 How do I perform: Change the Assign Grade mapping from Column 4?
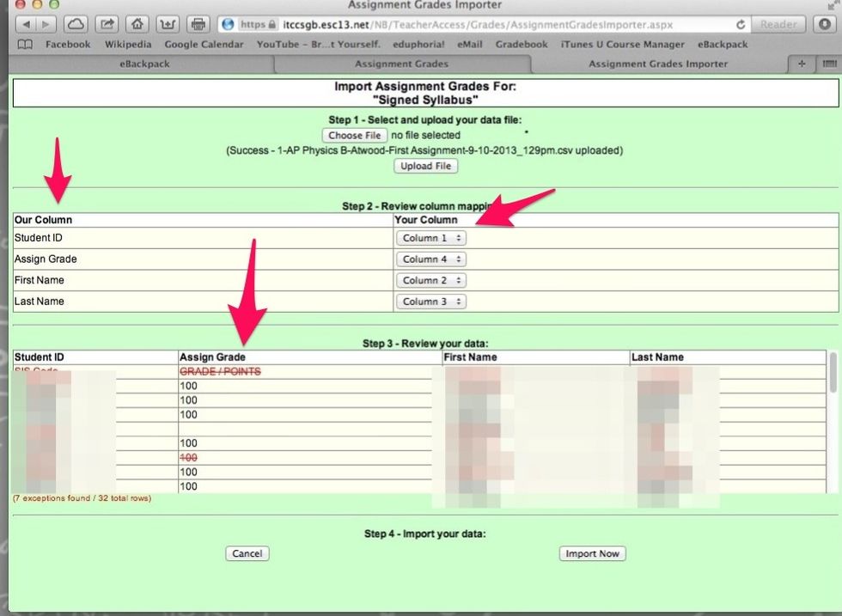pyautogui.click(x=430, y=259)
